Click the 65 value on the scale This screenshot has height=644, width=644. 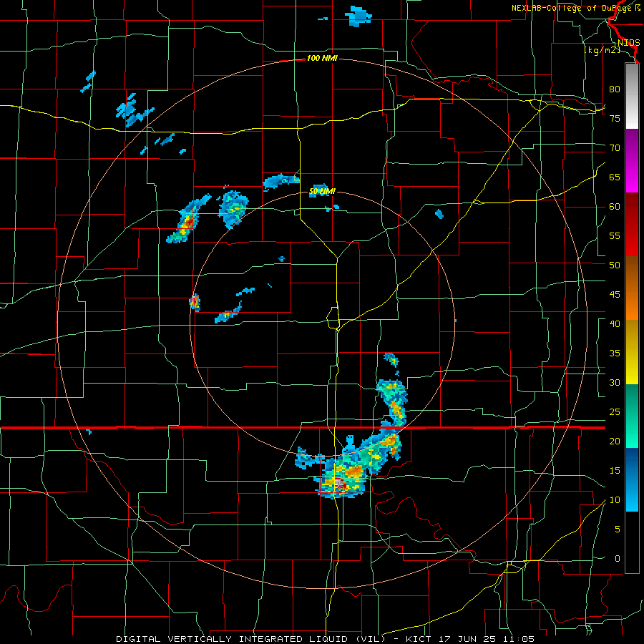[615, 177]
